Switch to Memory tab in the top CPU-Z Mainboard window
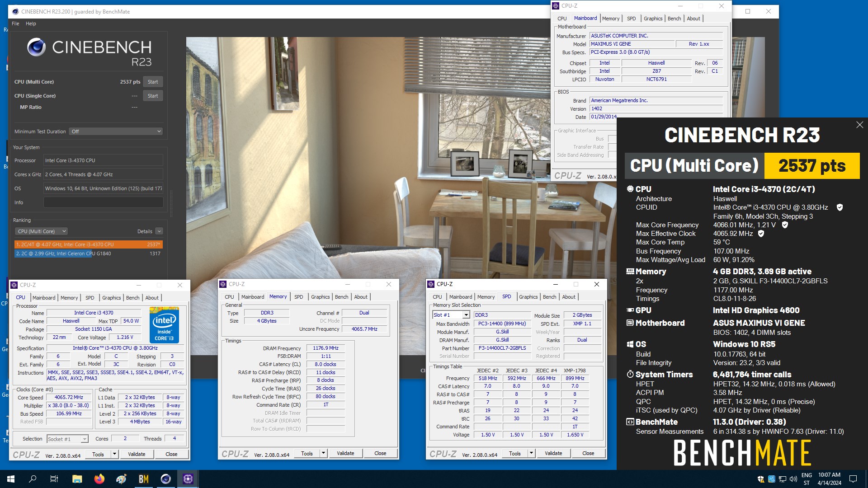Image resolution: width=868 pixels, height=488 pixels. pos(611,19)
